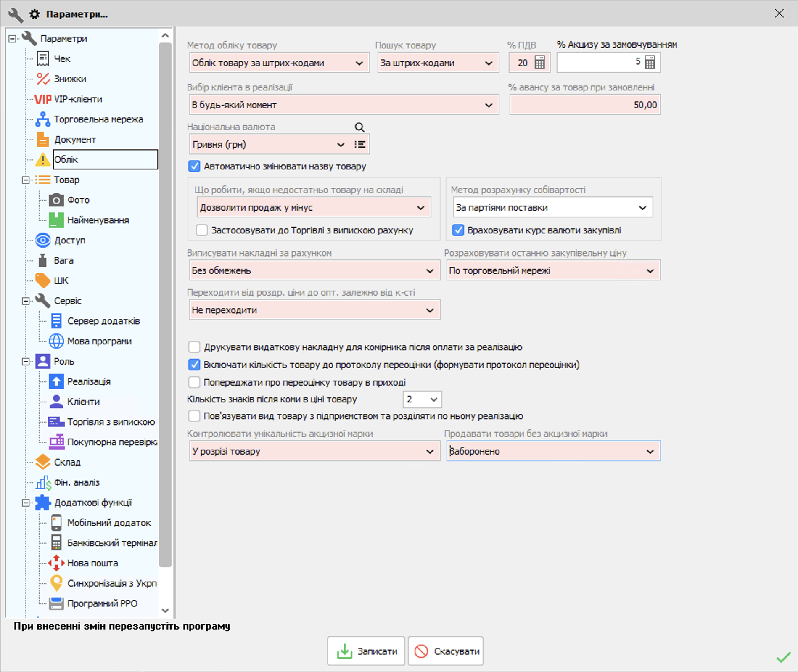
Task: Click the % авансу за товар input field
Action: (584, 105)
